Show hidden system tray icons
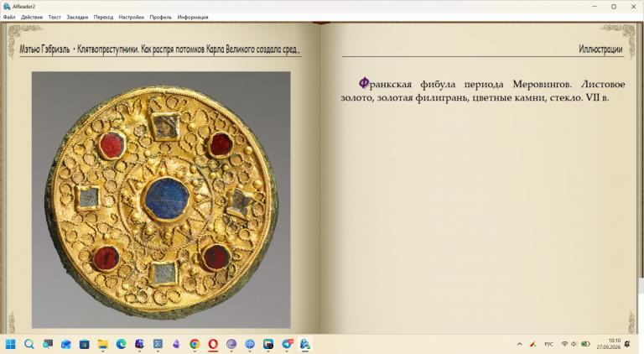Screen dimensions: 644x354 pyautogui.click(x=520, y=344)
